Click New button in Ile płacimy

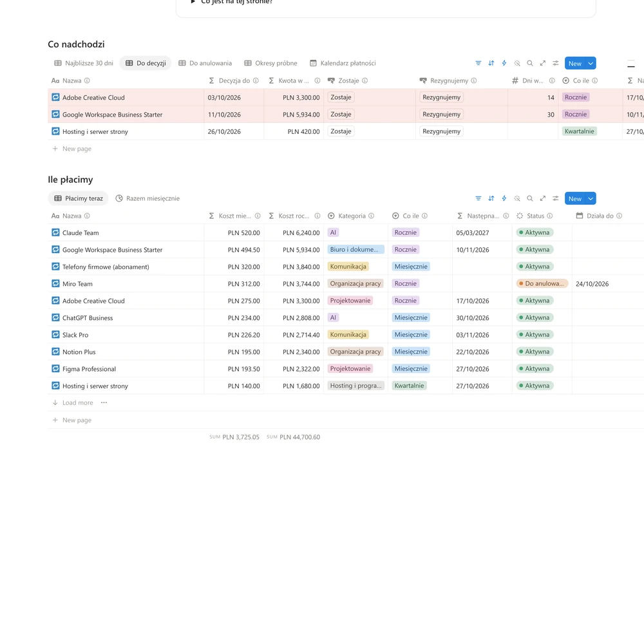pos(575,198)
